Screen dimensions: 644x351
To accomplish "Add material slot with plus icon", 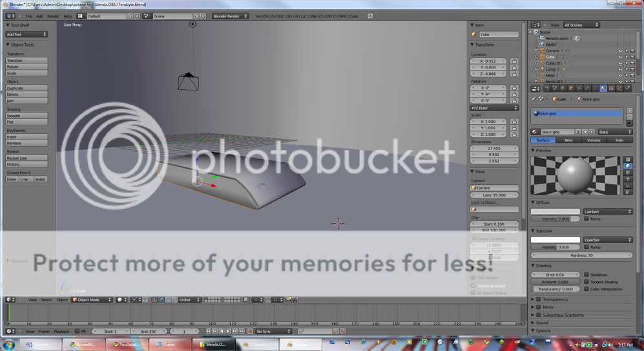I will [630, 111].
